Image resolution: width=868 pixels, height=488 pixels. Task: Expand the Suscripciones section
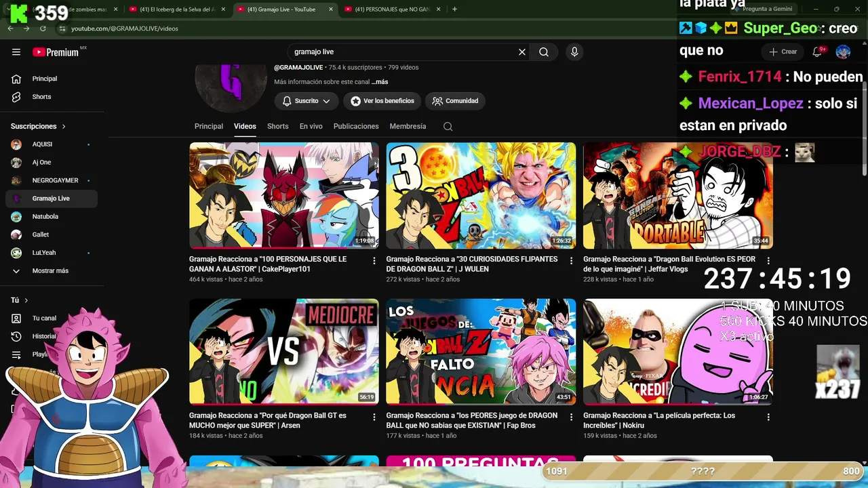click(39, 127)
